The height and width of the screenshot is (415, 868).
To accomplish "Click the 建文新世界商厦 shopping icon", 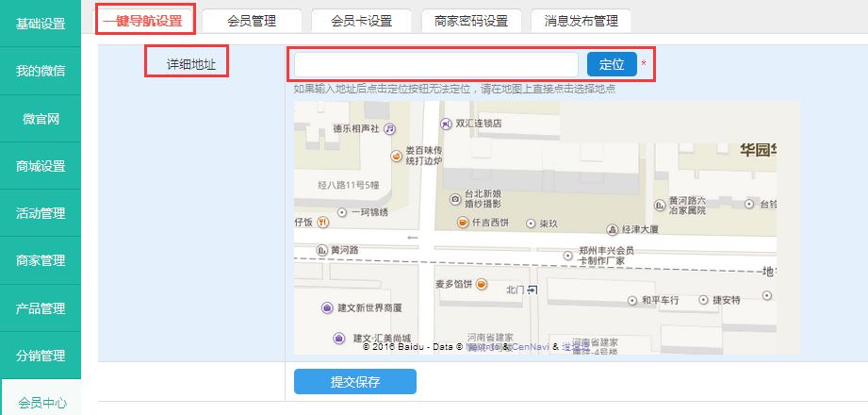I will pos(327,307).
